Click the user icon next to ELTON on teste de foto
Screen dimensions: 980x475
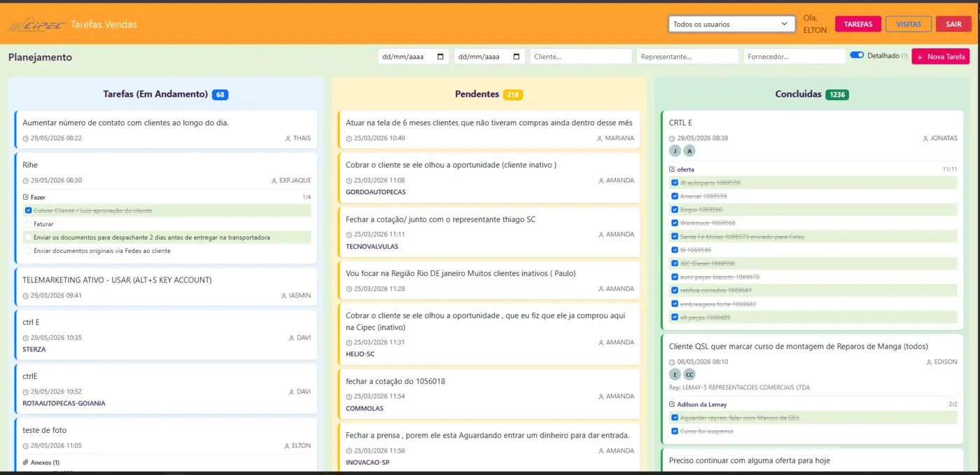click(x=286, y=446)
